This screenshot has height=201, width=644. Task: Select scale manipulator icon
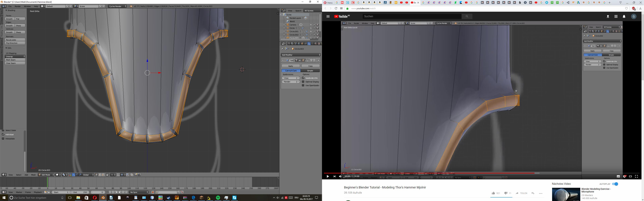80,175
